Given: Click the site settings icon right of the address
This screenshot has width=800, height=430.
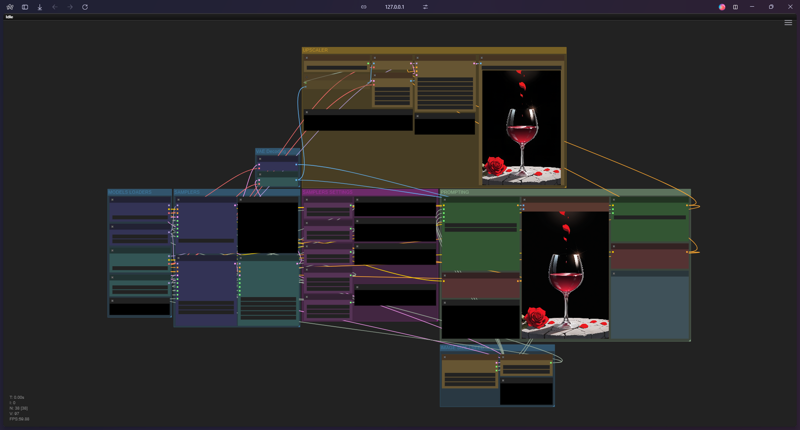Looking at the screenshot, I should pyautogui.click(x=425, y=7).
